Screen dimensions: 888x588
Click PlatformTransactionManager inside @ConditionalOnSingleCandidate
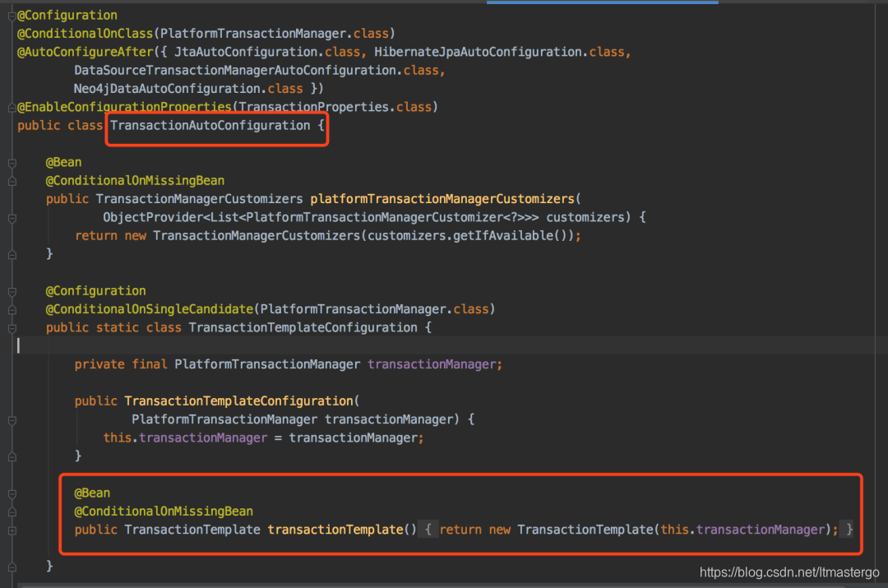point(353,308)
